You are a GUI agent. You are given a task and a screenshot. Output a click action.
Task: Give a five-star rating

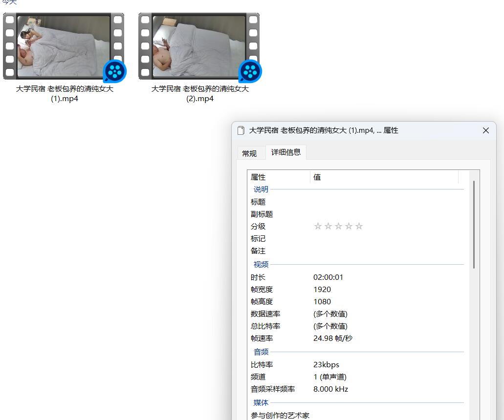click(x=359, y=226)
